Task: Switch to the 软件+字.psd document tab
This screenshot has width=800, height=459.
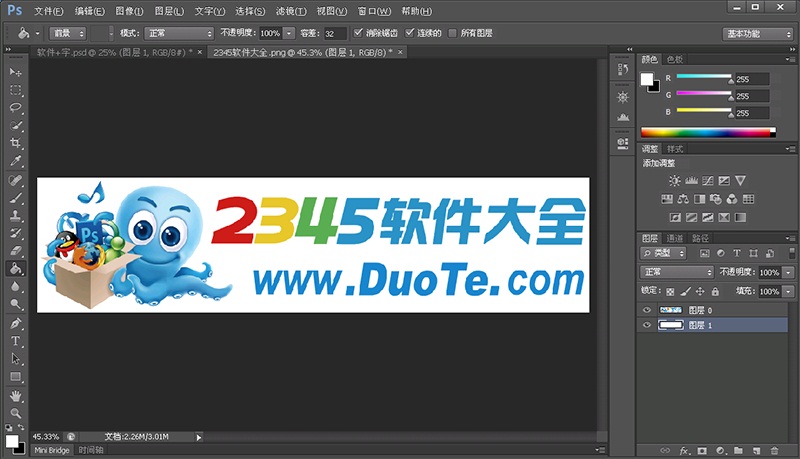Action: coord(110,52)
